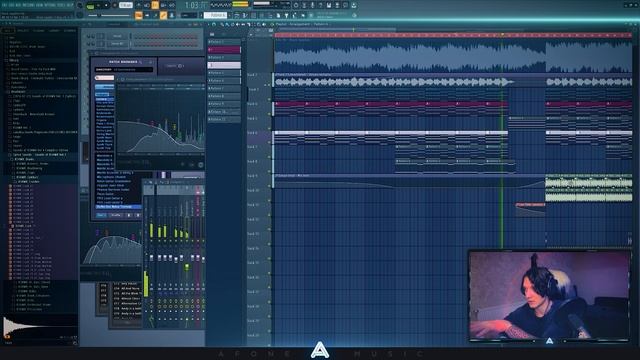Switch to the ALL tab in browser
Viewport: 640px width, 360px height.
click(x=7, y=31)
